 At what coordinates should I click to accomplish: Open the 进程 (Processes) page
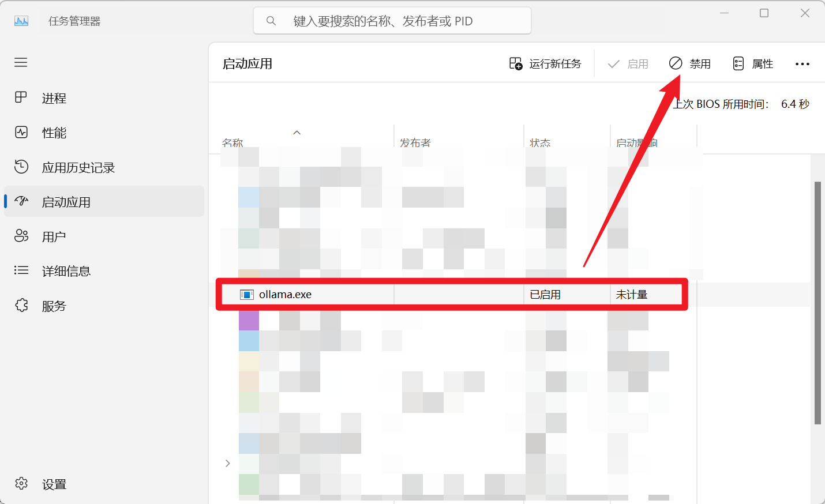point(54,99)
